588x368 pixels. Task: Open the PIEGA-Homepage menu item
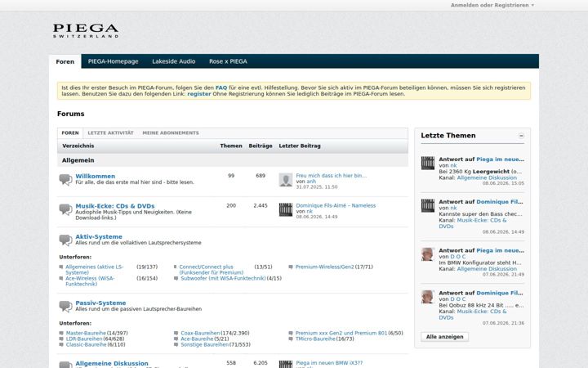click(x=113, y=61)
